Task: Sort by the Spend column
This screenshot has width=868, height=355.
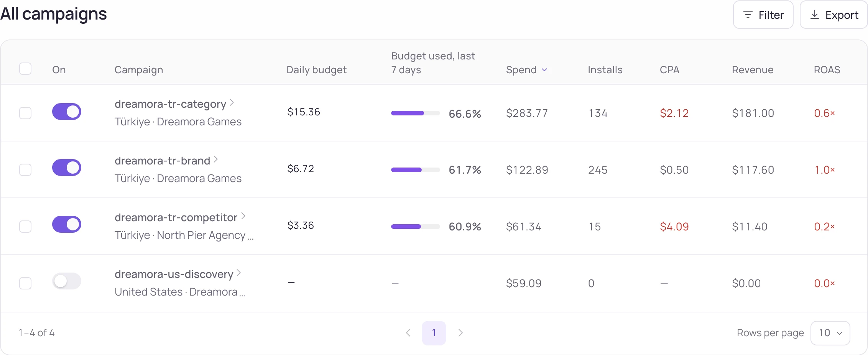Action: click(x=526, y=70)
